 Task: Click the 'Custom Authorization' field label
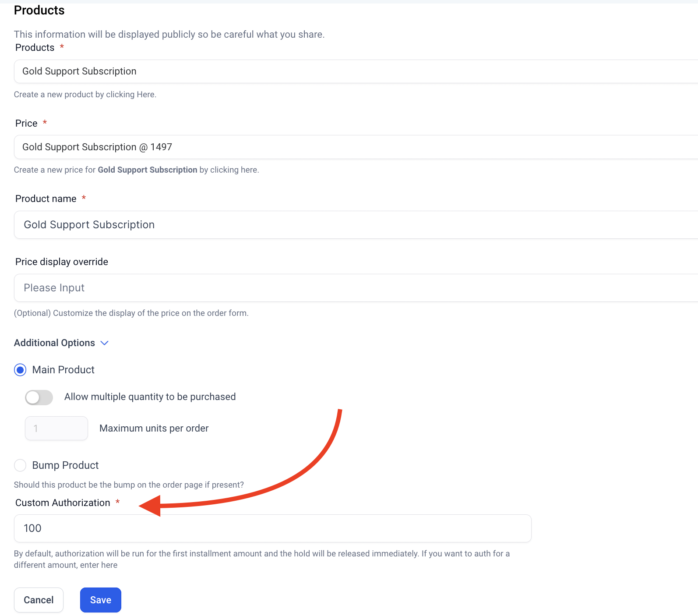[63, 503]
